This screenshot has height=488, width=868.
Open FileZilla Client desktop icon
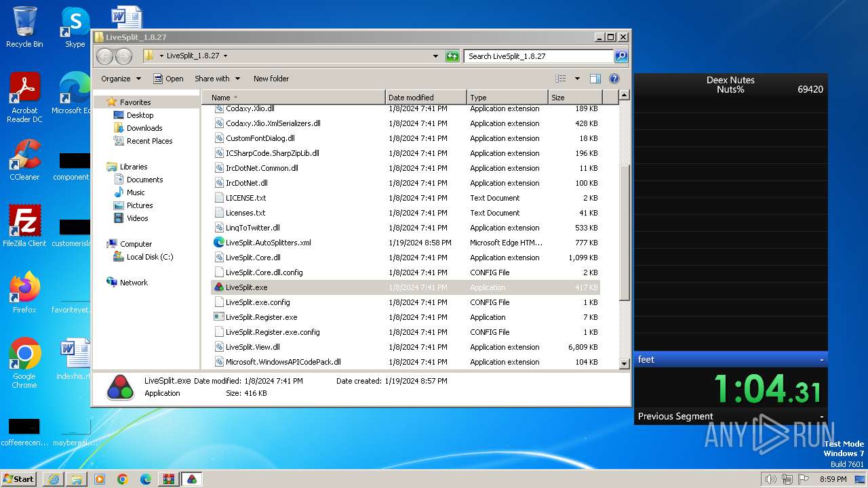24,226
